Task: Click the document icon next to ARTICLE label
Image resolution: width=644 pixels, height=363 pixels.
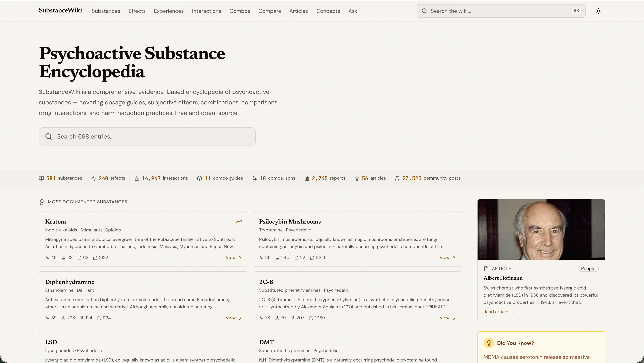Action: click(x=486, y=269)
